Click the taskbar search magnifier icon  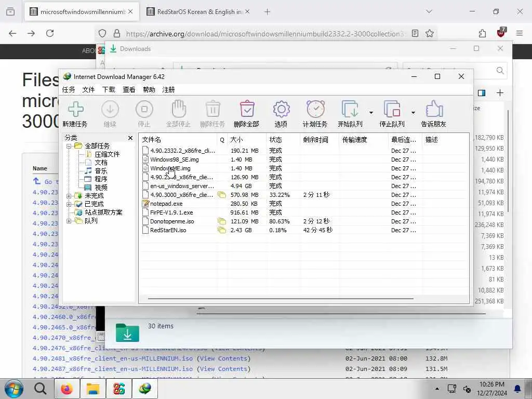pyautogui.click(x=40, y=389)
